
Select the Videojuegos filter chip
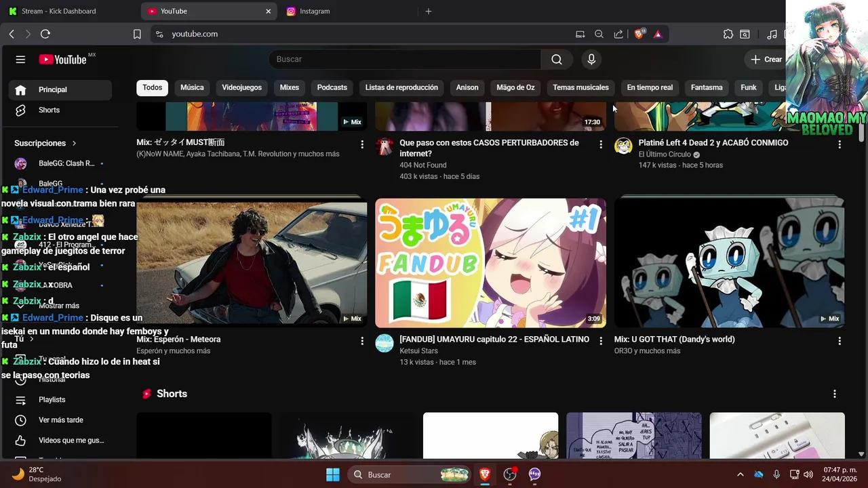click(x=241, y=87)
